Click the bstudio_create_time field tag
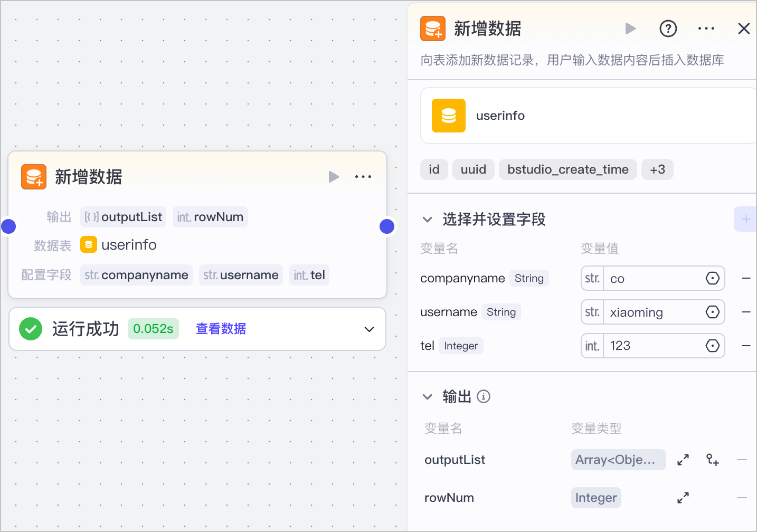The image size is (757, 532). click(x=568, y=169)
